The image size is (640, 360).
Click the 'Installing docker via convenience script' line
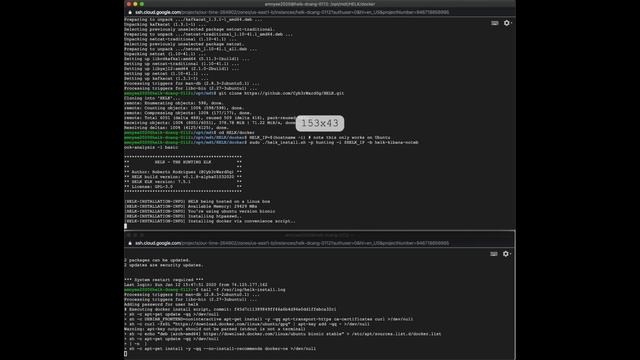(210, 221)
